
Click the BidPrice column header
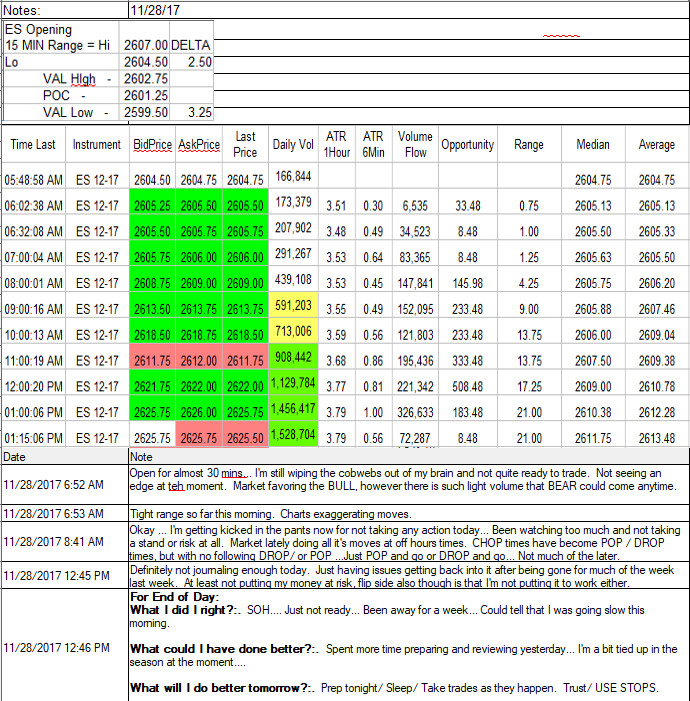click(x=152, y=144)
